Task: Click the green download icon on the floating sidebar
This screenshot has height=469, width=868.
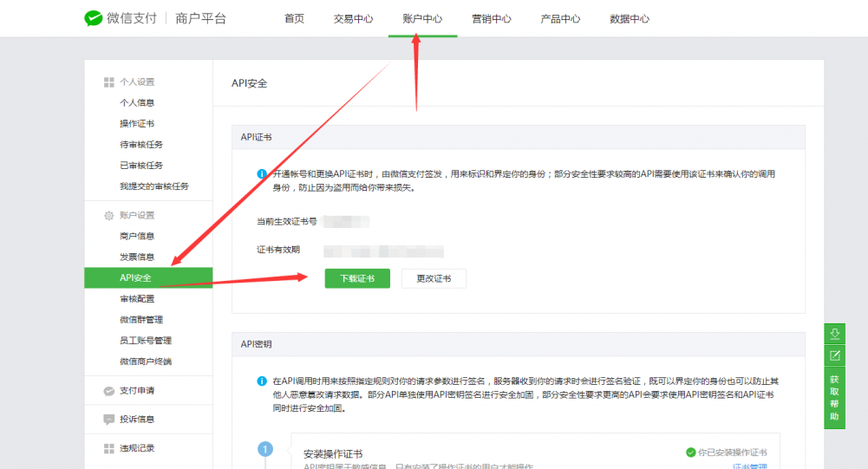Action: (x=835, y=334)
